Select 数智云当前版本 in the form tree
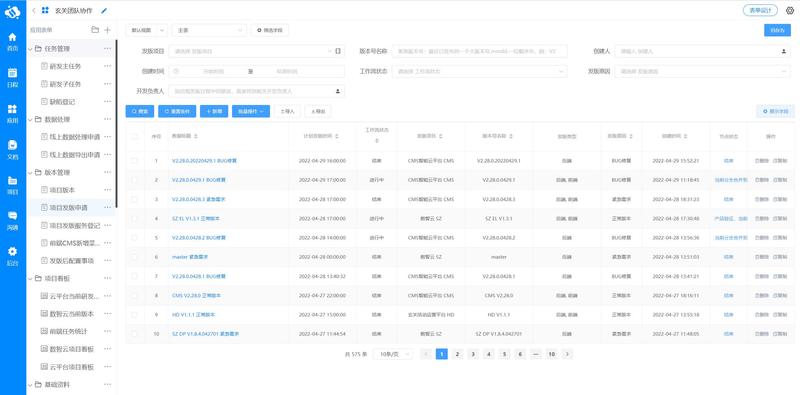Image resolution: width=800 pixels, height=395 pixels. pos(71,314)
